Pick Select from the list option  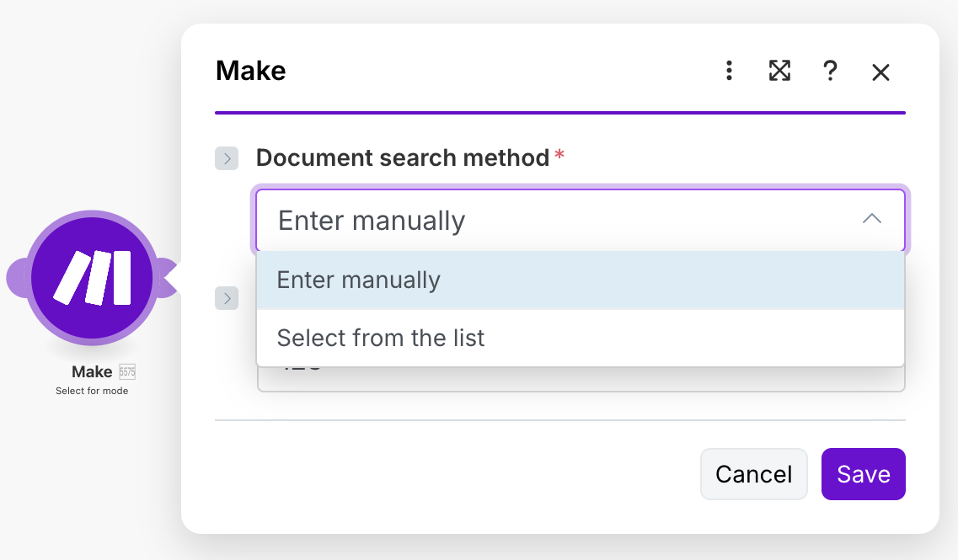point(580,339)
